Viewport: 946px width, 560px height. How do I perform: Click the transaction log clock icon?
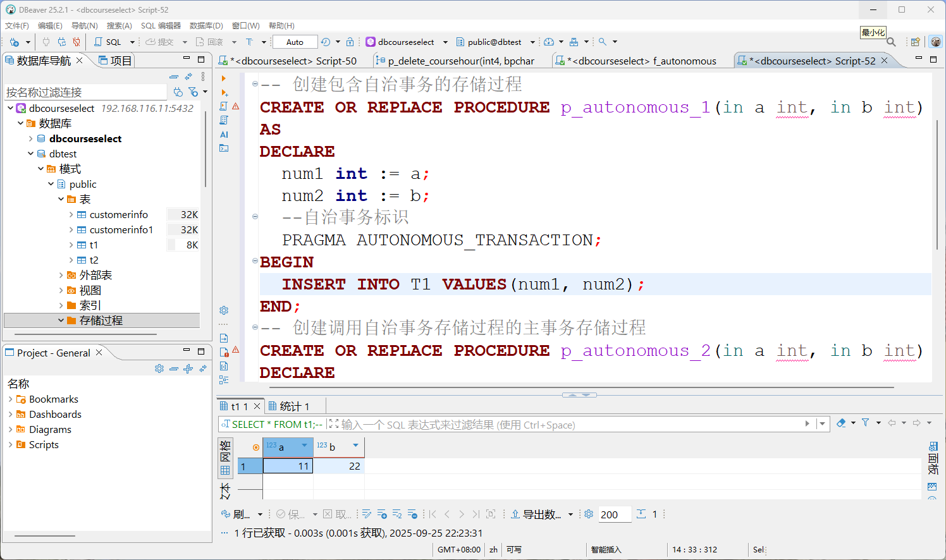(x=326, y=42)
